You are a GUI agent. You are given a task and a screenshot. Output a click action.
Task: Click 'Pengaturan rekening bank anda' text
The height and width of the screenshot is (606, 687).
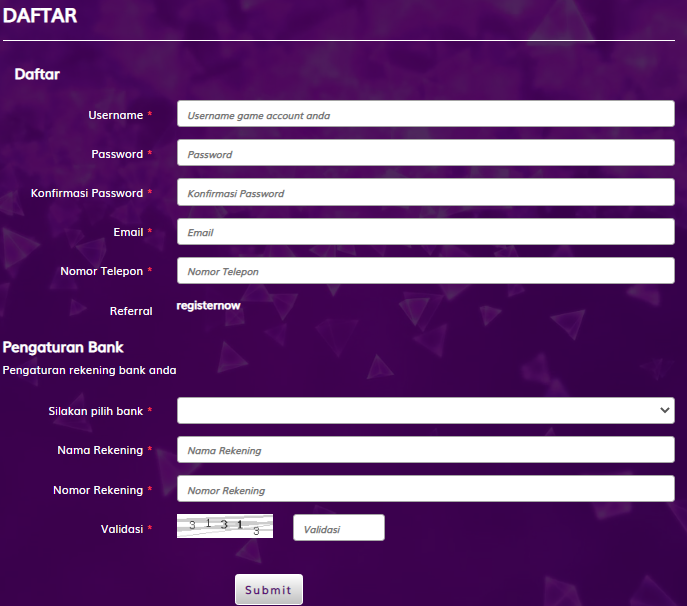click(x=89, y=370)
